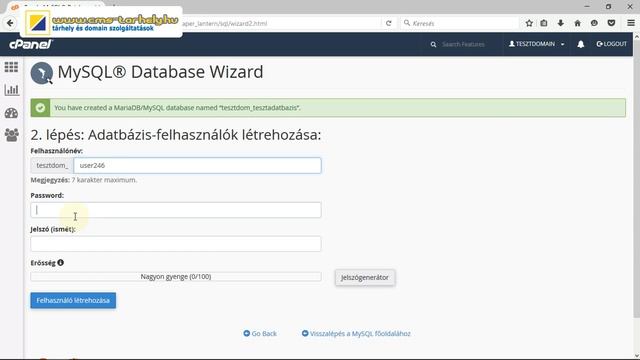
Task: Expand the TESZTDOMAIN user dropdown
Action: (x=537, y=44)
